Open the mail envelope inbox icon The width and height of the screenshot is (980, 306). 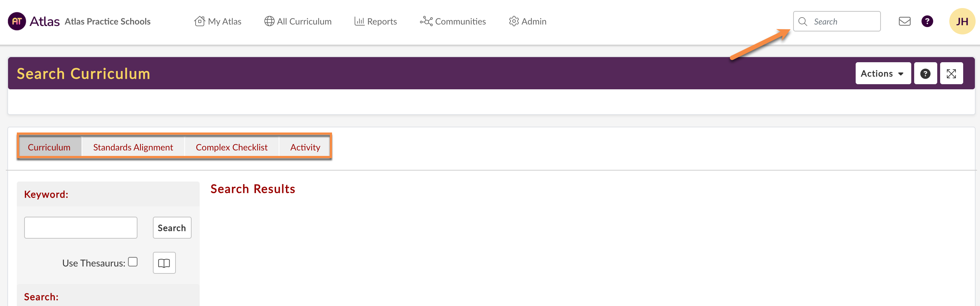click(x=904, y=21)
